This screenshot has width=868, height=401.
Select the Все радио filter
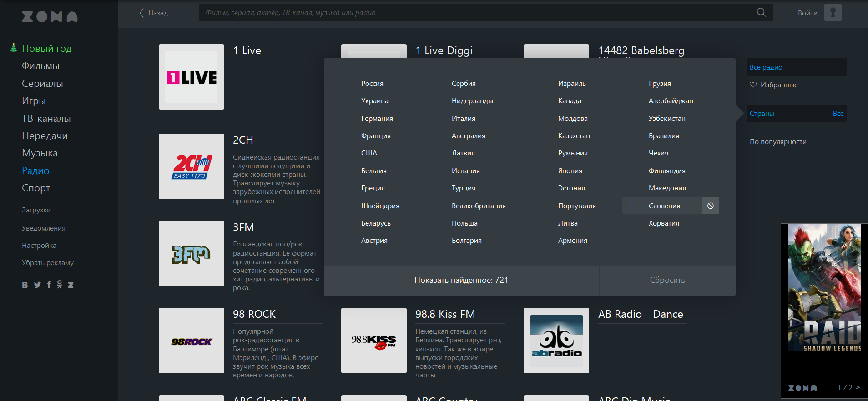tap(797, 67)
